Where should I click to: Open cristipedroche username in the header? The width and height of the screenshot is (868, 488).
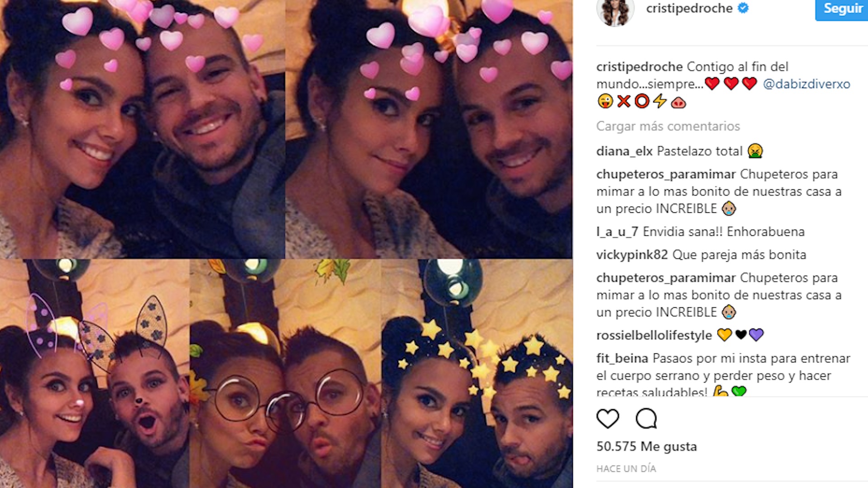coord(689,8)
